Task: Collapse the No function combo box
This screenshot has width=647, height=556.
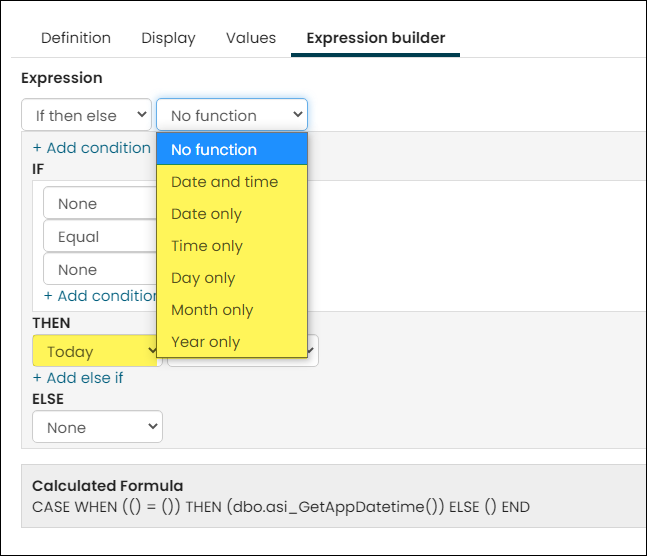Action: [x=232, y=115]
